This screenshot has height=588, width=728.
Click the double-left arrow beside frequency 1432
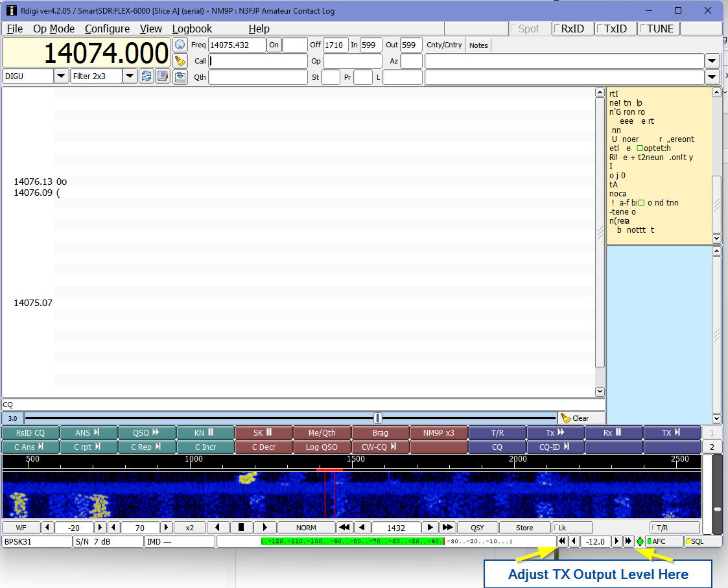[344, 528]
